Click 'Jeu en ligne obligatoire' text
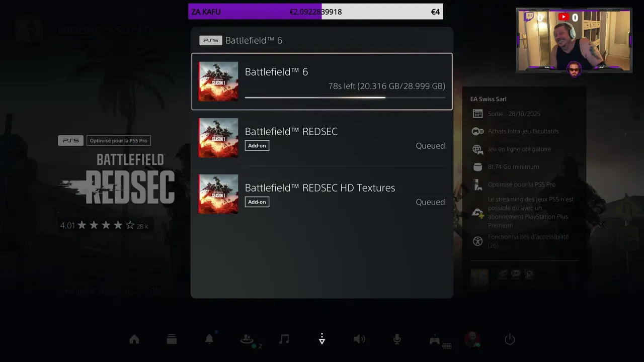 pyautogui.click(x=519, y=149)
